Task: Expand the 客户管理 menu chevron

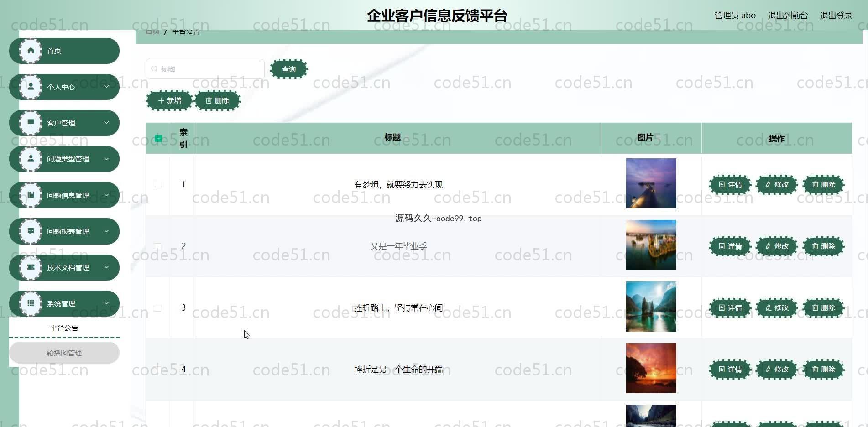Action: 106,122
